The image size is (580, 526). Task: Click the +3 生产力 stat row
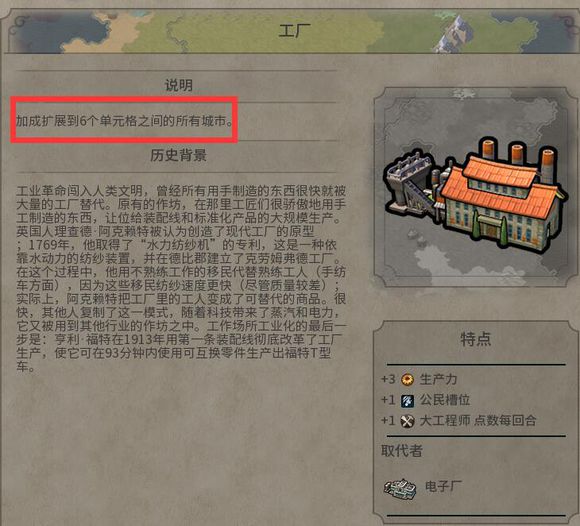(419, 379)
